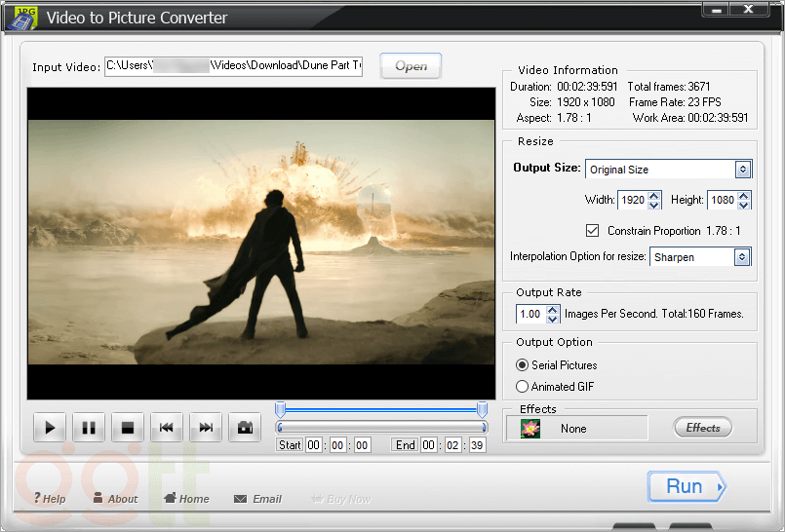Pause the video playback
This screenshot has width=785, height=532.
(88, 428)
